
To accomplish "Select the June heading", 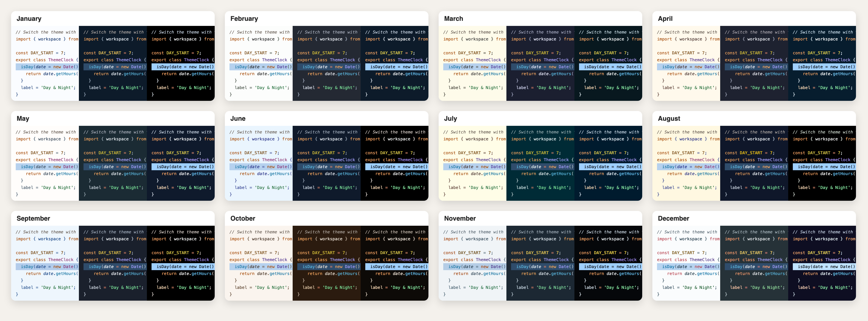I will (x=238, y=119).
